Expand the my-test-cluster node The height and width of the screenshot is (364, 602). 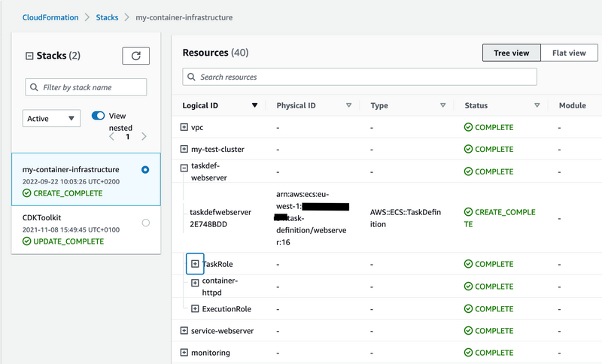(x=184, y=149)
